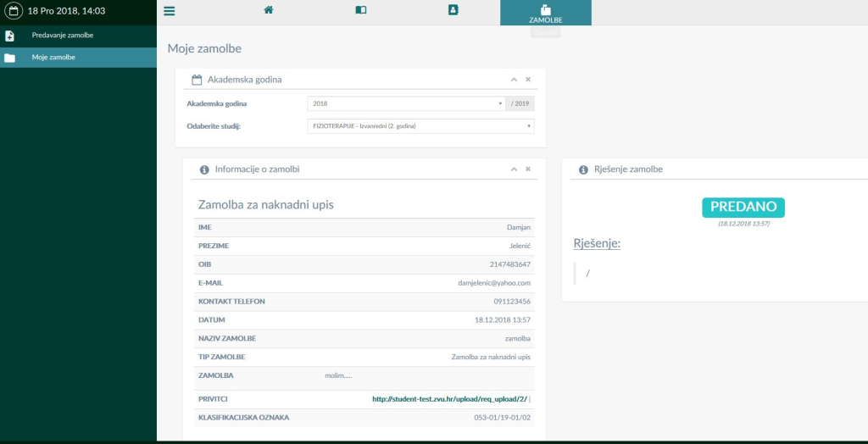
Task: Select Moje zamolbe in the sidebar
Action: [53, 58]
